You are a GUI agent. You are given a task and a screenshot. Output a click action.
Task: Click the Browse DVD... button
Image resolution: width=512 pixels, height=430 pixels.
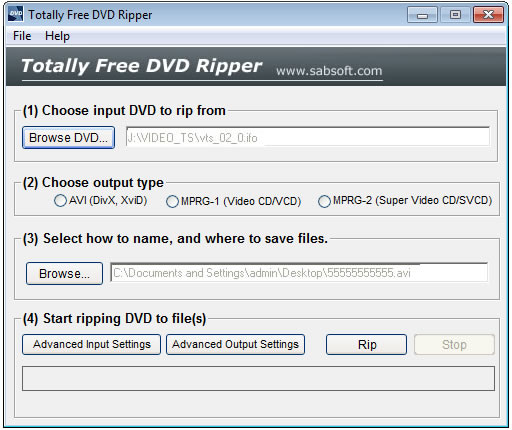[69, 137]
